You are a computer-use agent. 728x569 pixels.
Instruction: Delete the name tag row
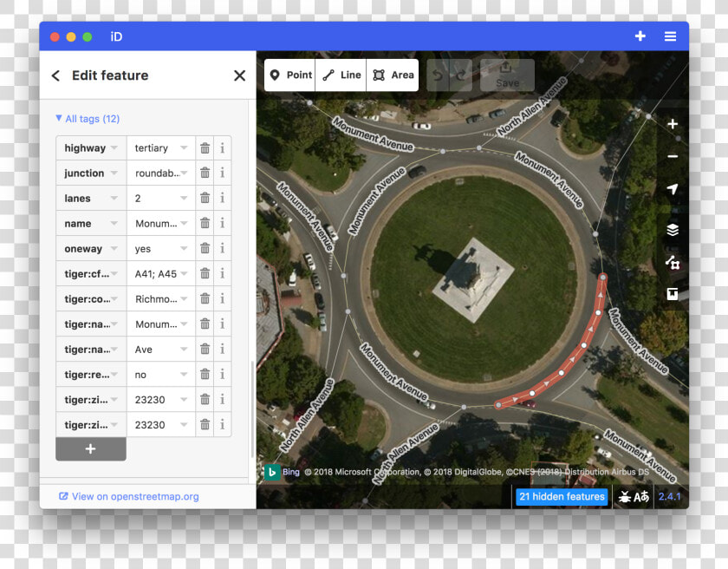[205, 224]
